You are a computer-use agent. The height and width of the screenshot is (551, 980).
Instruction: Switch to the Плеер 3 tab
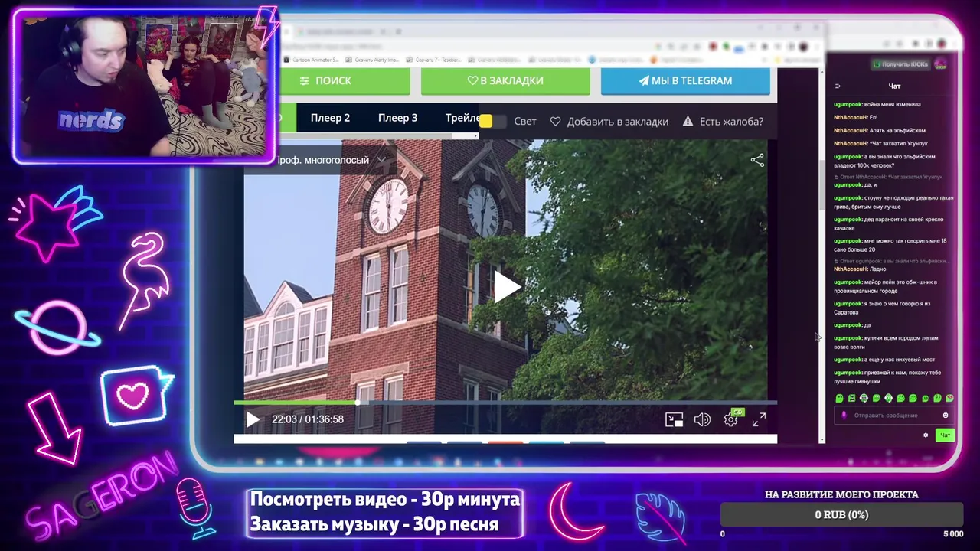(x=397, y=118)
